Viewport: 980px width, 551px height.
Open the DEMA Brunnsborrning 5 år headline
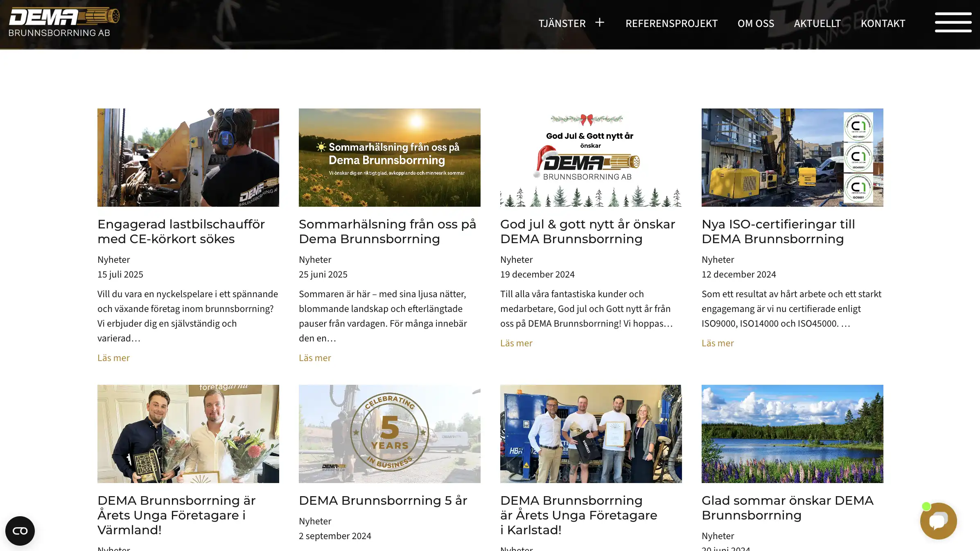point(383,500)
